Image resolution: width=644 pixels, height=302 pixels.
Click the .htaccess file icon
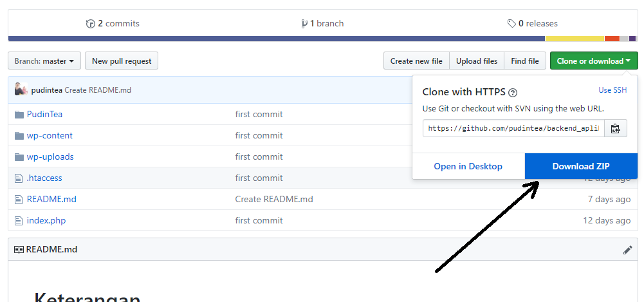(x=19, y=178)
